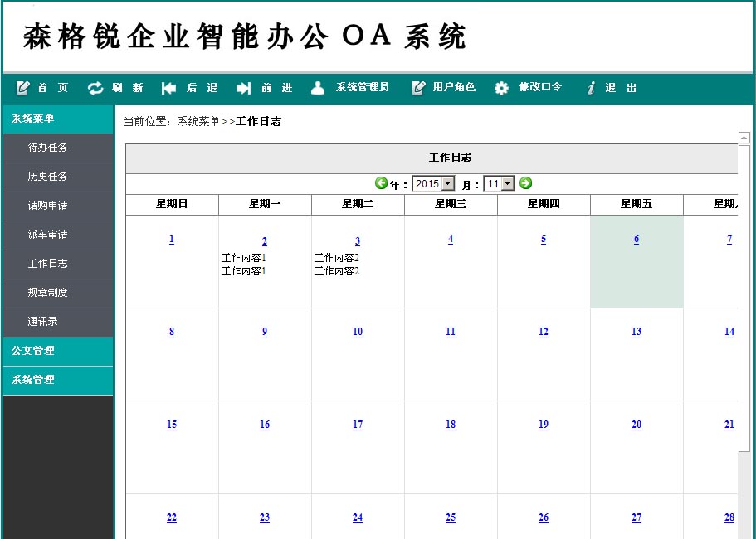This screenshot has height=539, width=756.
Task: Go to previous year with green left arrow
Action: (x=381, y=183)
